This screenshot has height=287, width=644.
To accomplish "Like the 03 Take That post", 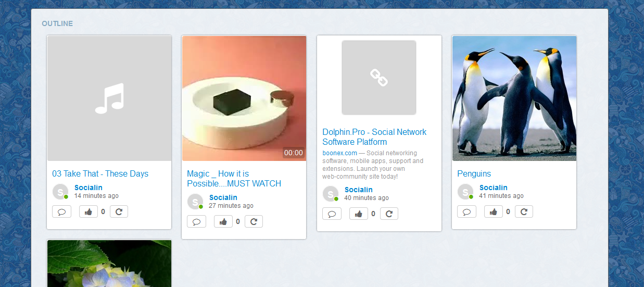I will coord(89,211).
